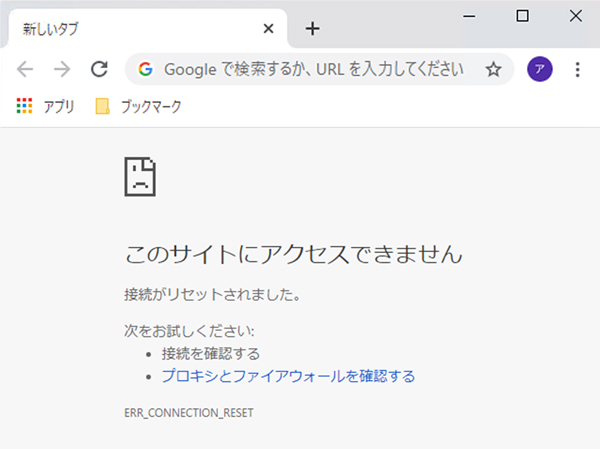Open the purple profile avatar
This screenshot has width=600, height=449.
[x=540, y=69]
